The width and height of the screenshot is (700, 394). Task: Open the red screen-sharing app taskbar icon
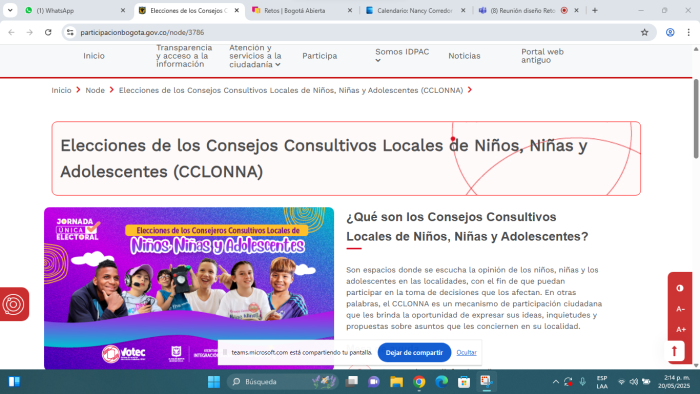[486, 382]
